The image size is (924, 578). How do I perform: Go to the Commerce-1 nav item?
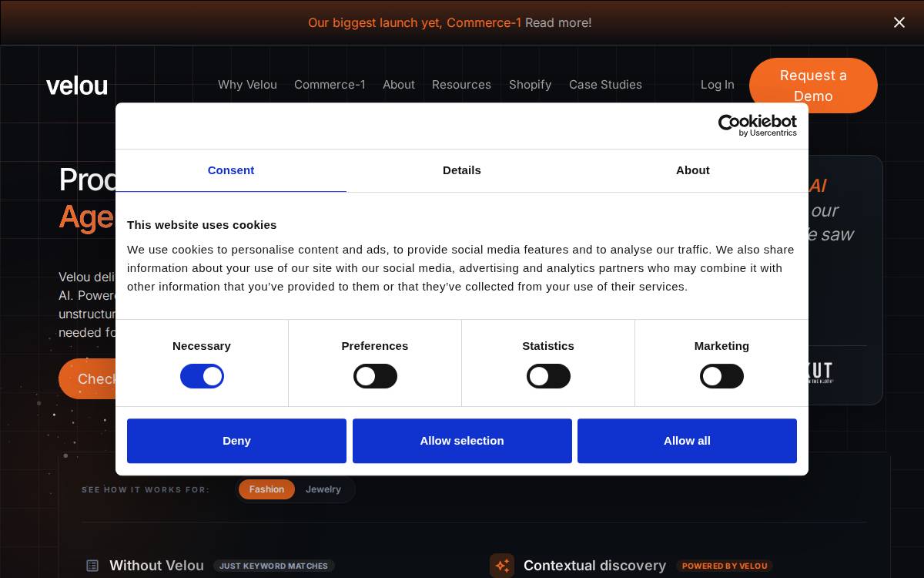330,85
